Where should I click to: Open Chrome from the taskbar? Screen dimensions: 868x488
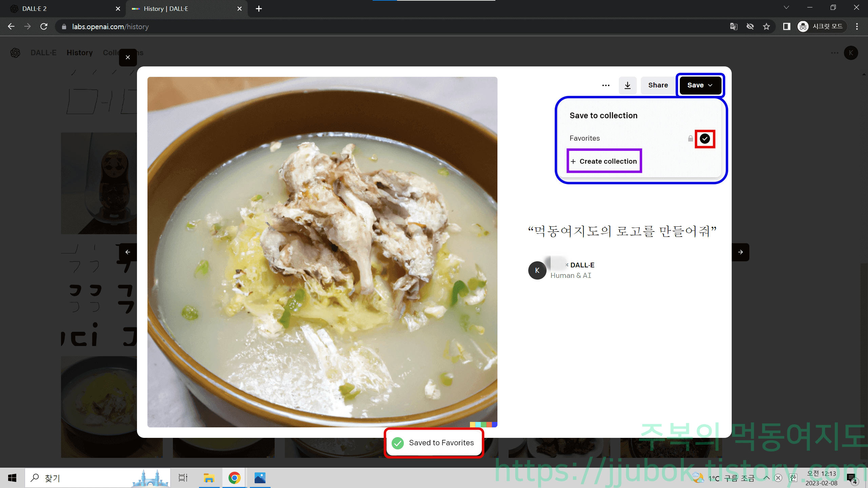[234, 478]
